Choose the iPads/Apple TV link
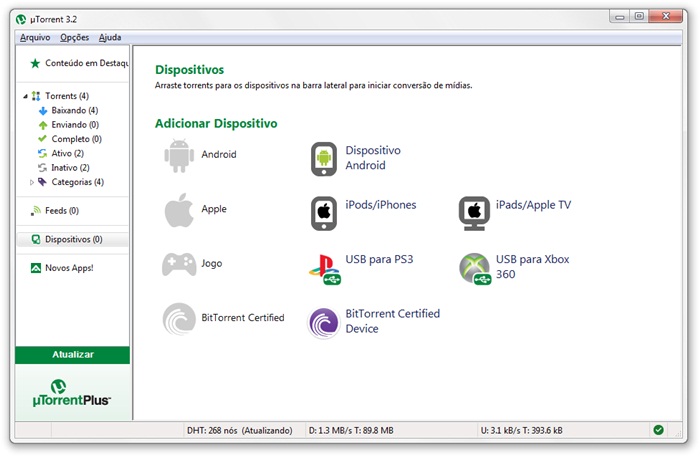The width and height of the screenshot is (700, 457). pos(533,205)
